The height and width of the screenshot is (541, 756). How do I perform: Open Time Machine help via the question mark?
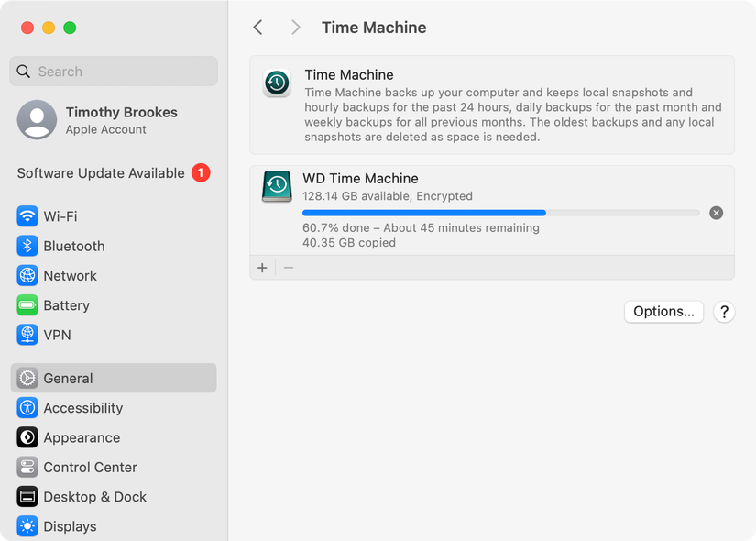point(724,312)
